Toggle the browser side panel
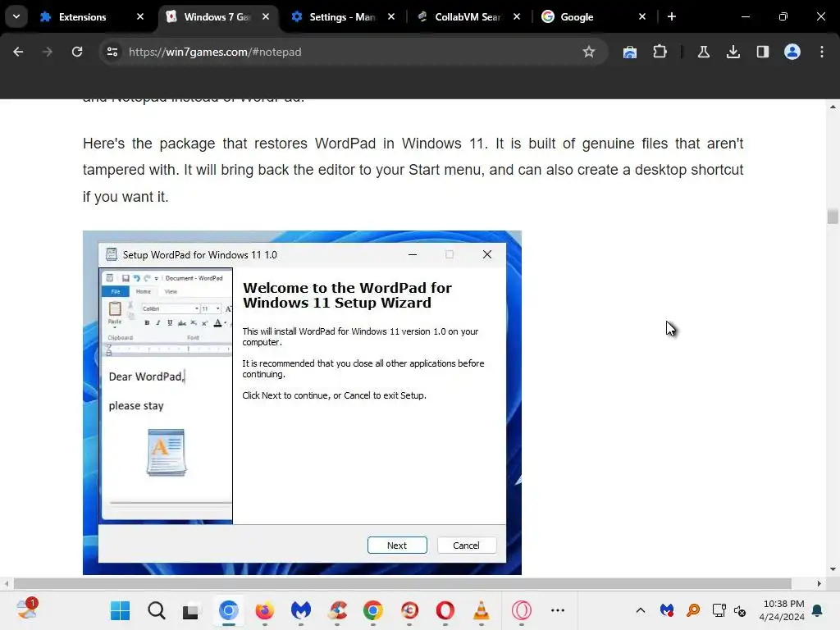This screenshot has height=630, width=840. pyautogui.click(x=762, y=52)
